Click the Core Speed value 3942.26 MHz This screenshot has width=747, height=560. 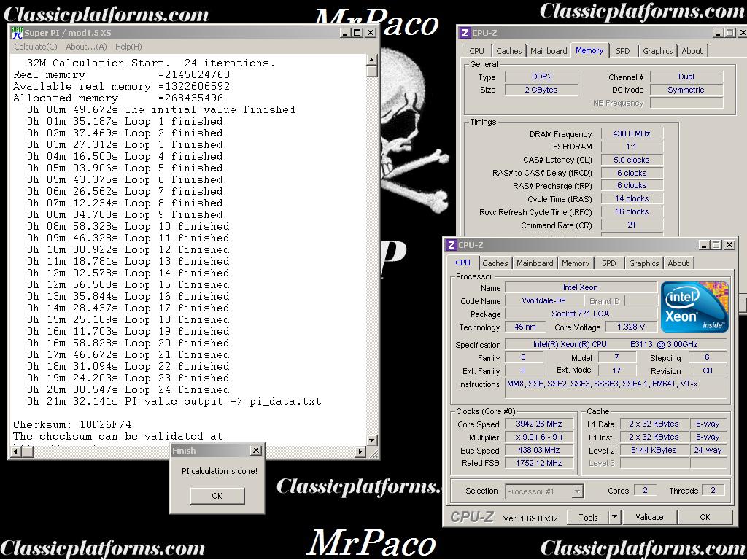pos(539,424)
